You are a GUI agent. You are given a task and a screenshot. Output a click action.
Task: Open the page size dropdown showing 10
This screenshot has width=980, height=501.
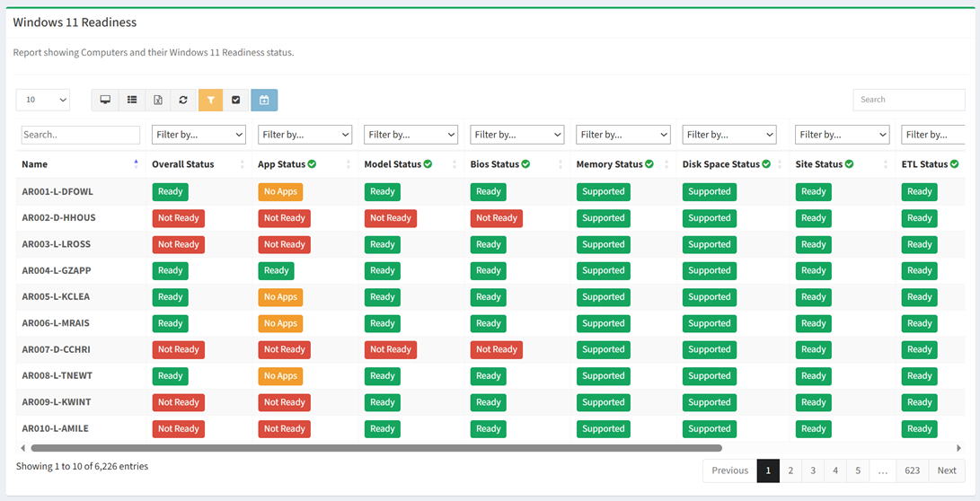click(42, 100)
